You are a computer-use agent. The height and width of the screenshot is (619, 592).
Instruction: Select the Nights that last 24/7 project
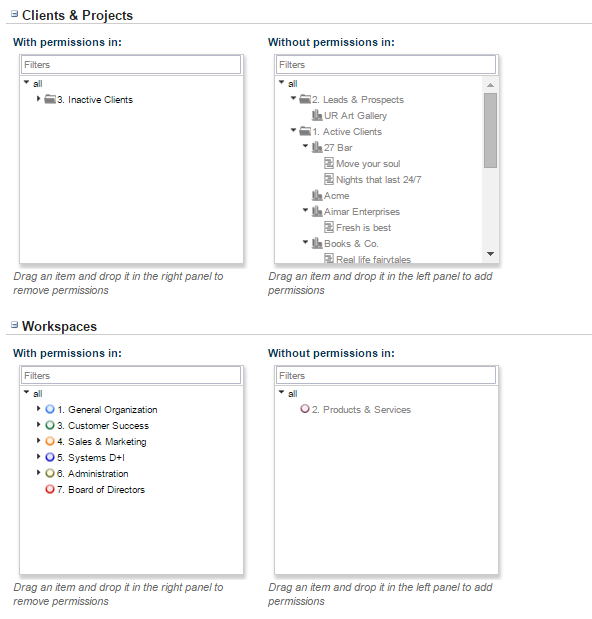378,180
